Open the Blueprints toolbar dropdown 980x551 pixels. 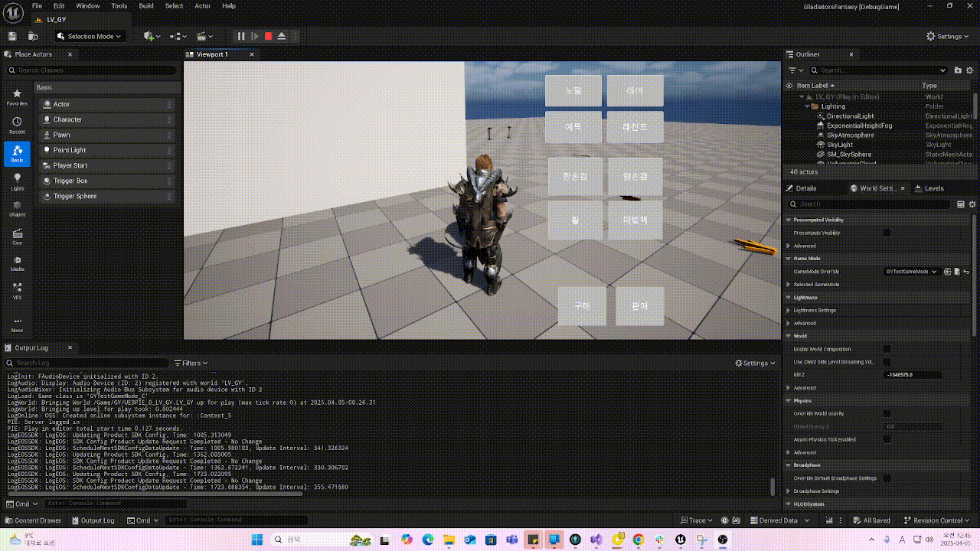pos(178,36)
